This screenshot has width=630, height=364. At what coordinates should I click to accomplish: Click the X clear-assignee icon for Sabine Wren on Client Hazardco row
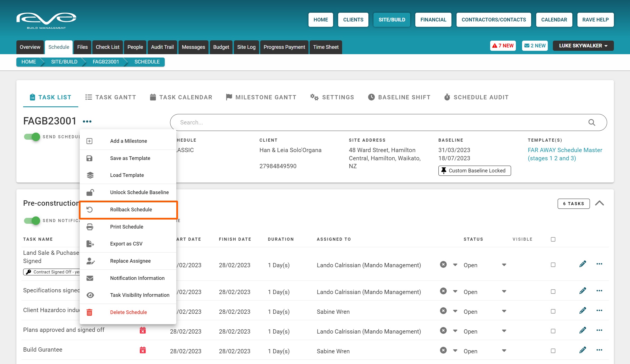pyautogui.click(x=443, y=311)
